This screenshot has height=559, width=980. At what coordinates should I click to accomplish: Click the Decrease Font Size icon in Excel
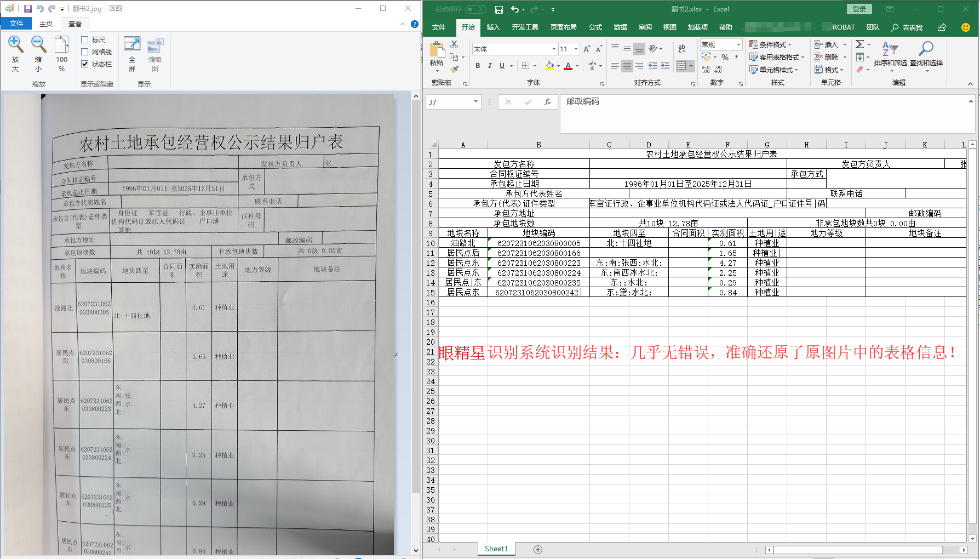[x=599, y=49]
